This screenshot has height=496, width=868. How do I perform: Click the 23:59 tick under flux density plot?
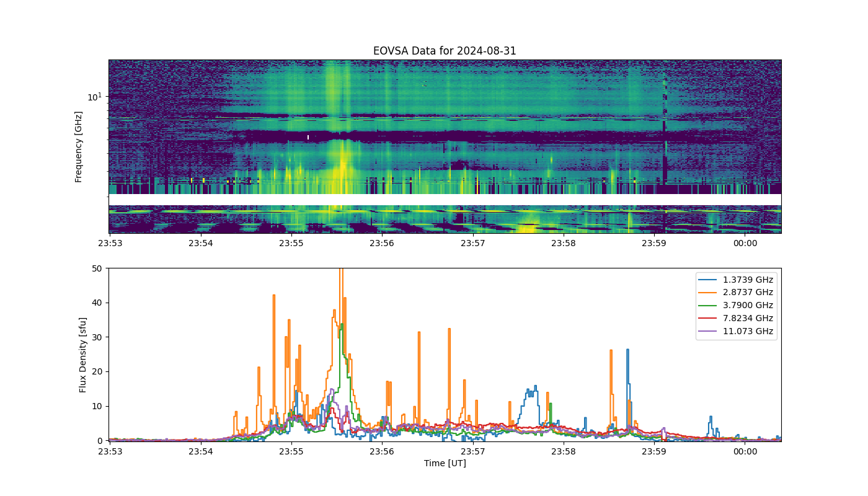654,452
